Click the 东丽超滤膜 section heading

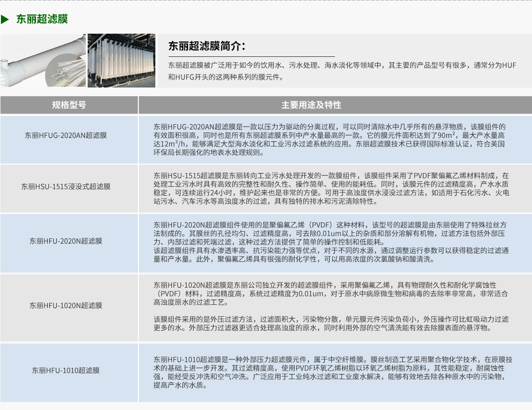tap(42, 19)
